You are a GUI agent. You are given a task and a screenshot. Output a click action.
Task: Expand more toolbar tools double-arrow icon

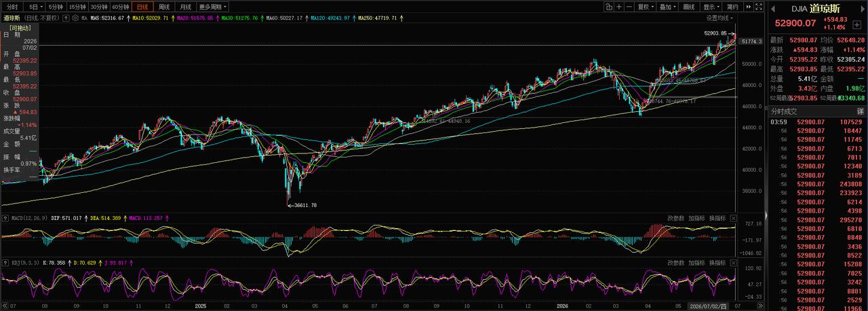point(748,7)
